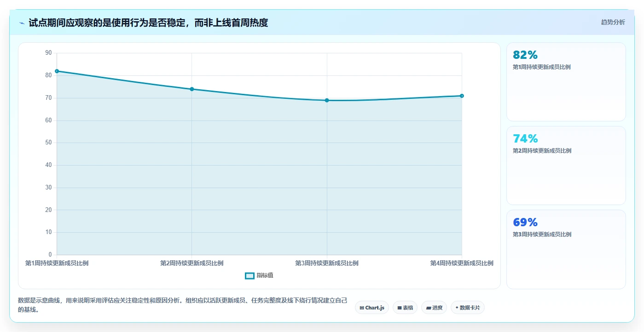Click card label 第2周持续更新成员比例
644x332 pixels.
point(542,151)
